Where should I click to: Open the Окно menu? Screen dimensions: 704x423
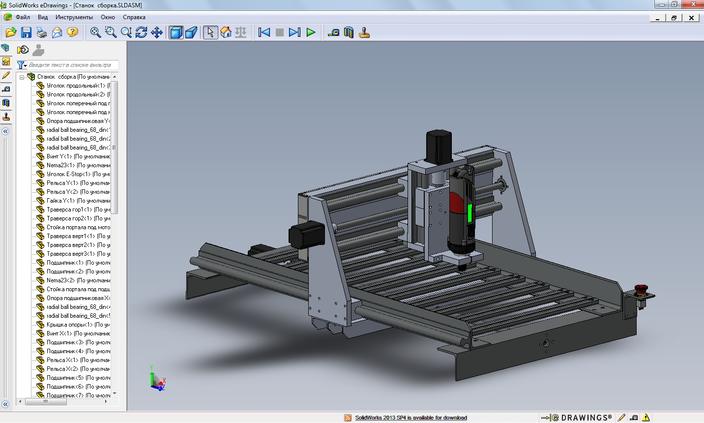[108, 17]
